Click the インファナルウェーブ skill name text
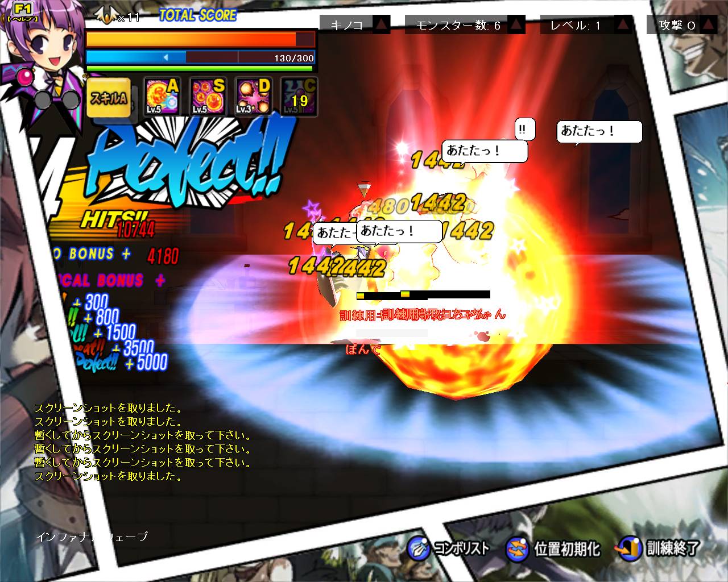The width and height of the screenshot is (728, 582). pos(91,537)
